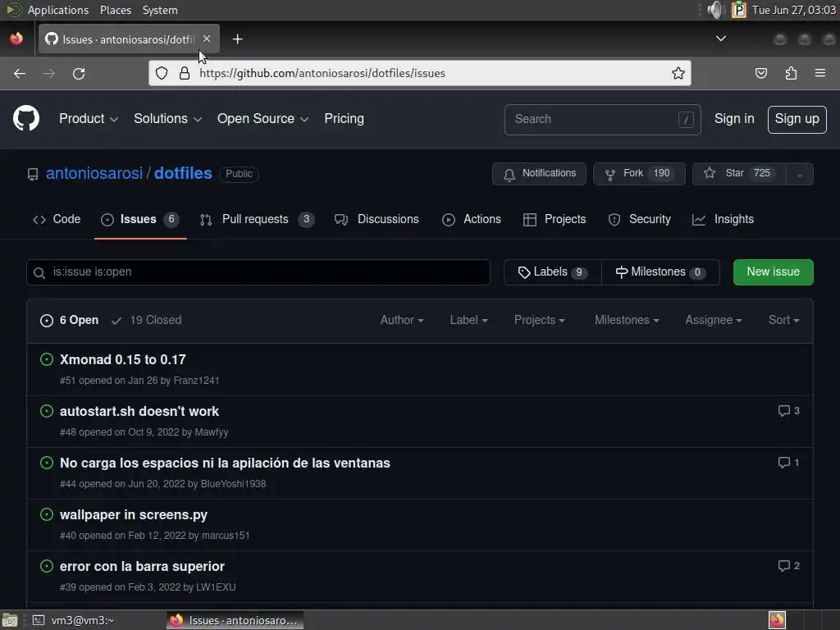Open the Projects filter dropdown
Viewport: 840px width, 630px height.
(540, 321)
